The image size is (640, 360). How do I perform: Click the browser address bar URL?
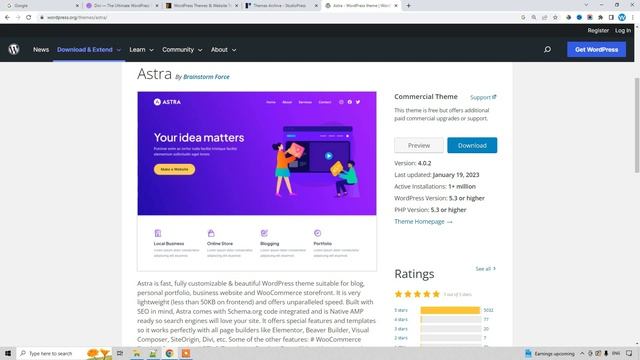77,18
